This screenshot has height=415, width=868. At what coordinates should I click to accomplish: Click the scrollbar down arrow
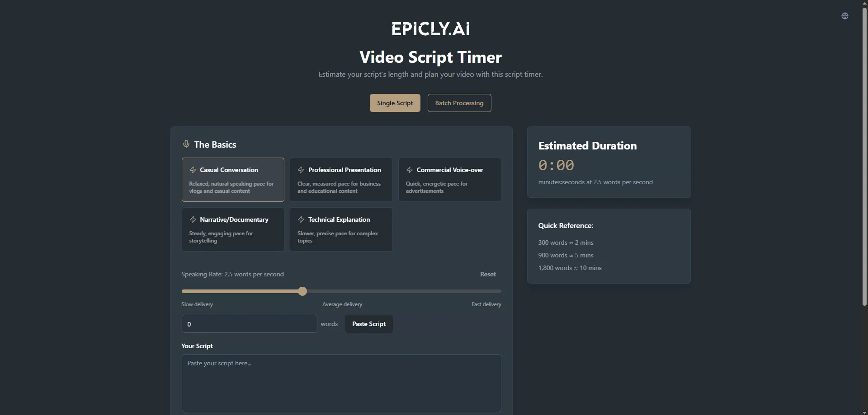(864, 412)
